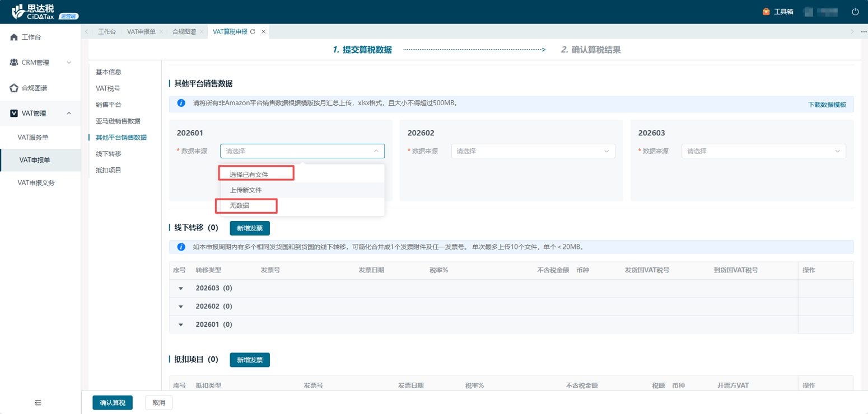
Task: Click the 确认算税 button
Action: click(113, 403)
